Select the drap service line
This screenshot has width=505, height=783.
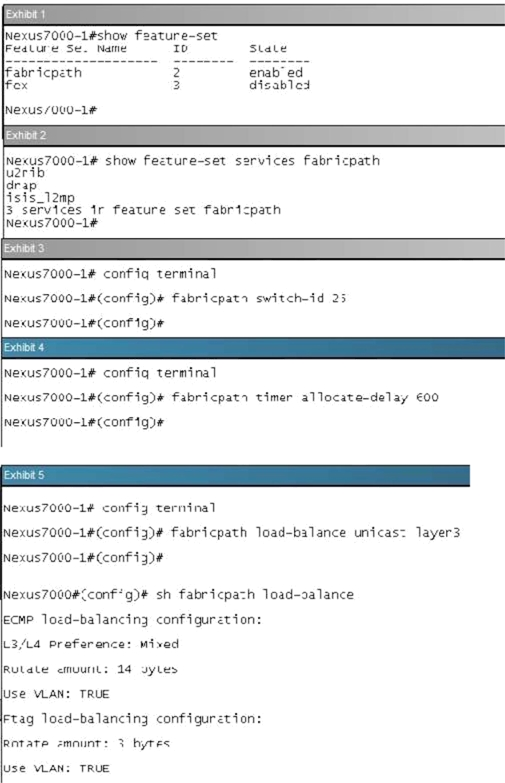[21, 185]
